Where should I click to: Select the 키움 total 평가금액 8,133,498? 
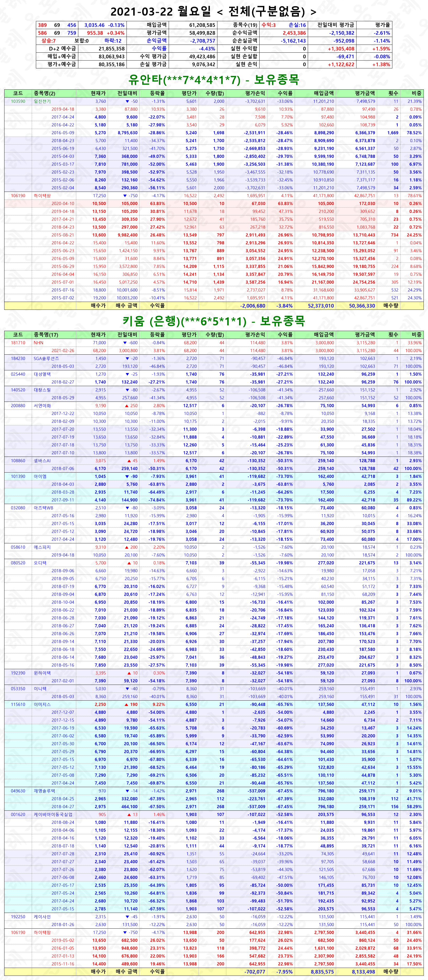coord(363,971)
